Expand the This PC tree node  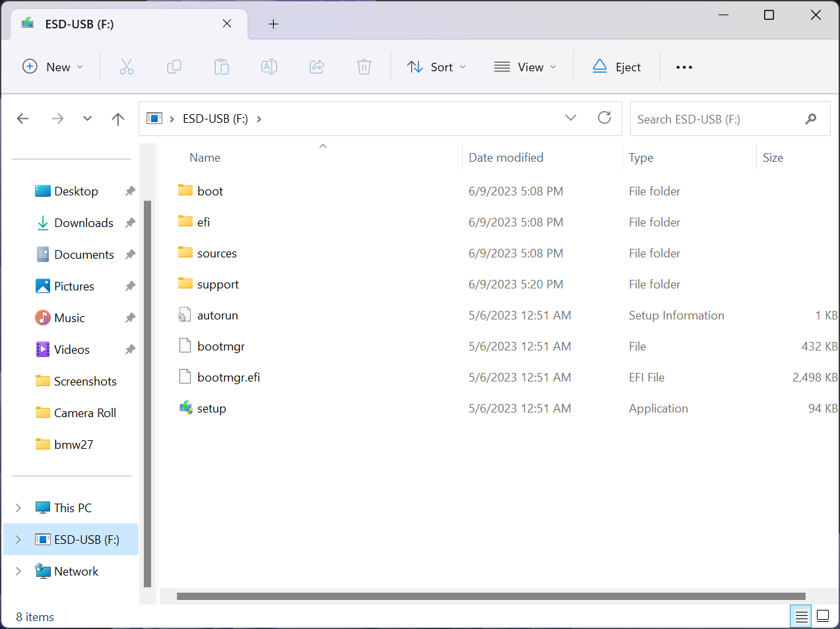(x=18, y=508)
